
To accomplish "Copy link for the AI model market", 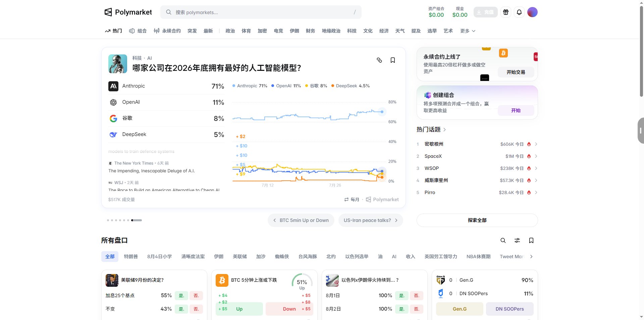I will click(379, 60).
